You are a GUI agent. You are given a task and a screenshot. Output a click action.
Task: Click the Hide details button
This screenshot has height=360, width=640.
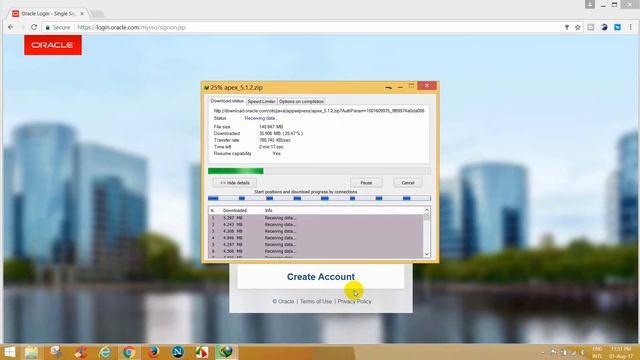(x=235, y=183)
